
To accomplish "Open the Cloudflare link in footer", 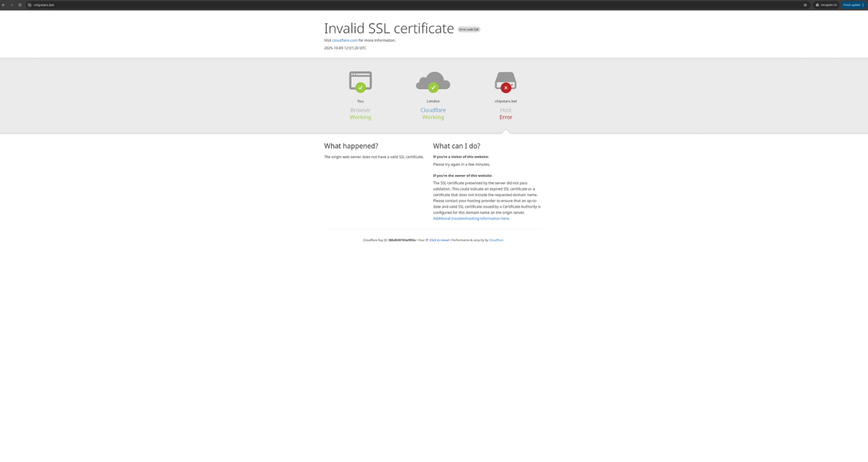I will coord(496,240).
